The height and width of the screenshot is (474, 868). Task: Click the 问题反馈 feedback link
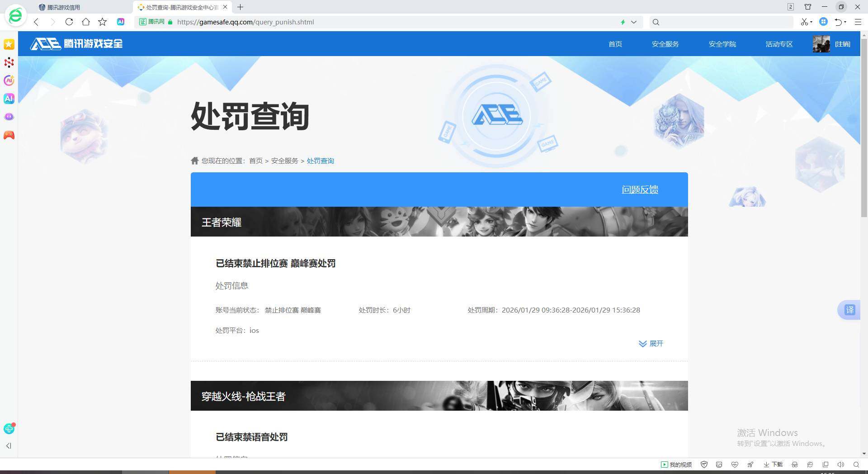pyautogui.click(x=640, y=190)
